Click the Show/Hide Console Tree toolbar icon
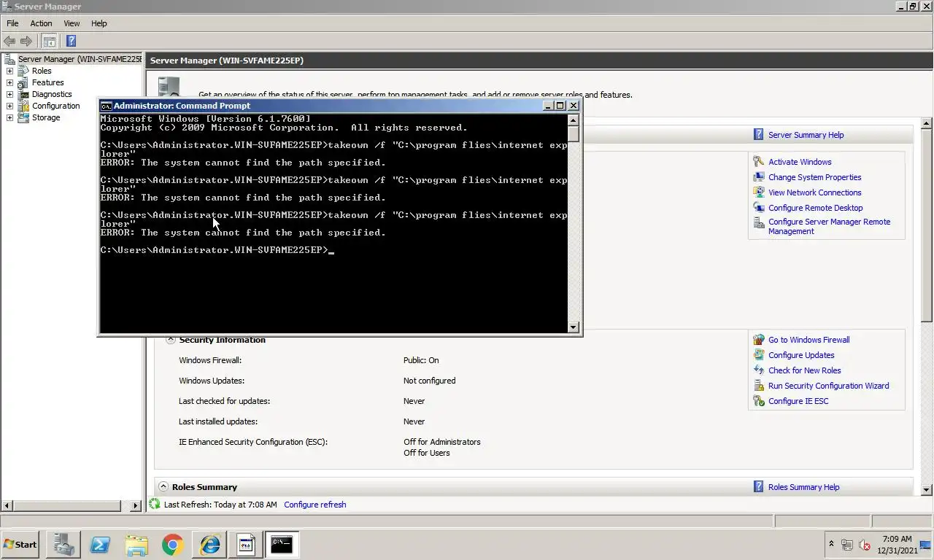Screen dimensions: 934x560 click(49, 41)
